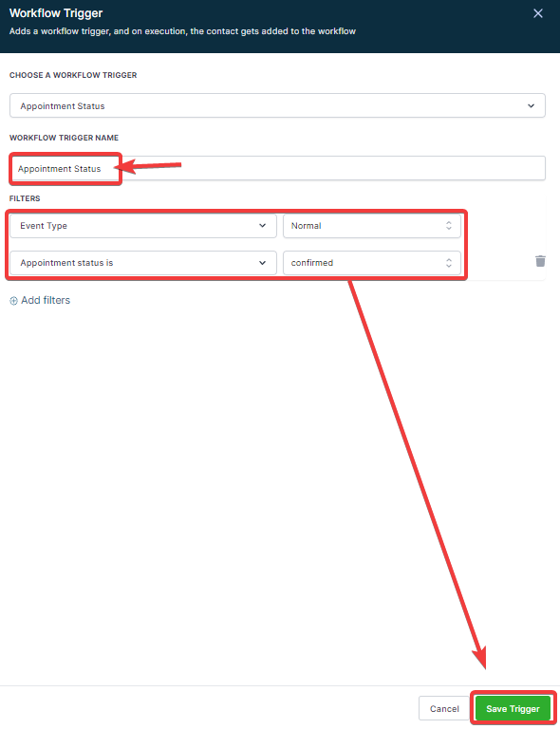Click the Workflow Trigger Name label
Image resolution: width=560 pixels, height=729 pixels.
click(65, 138)
